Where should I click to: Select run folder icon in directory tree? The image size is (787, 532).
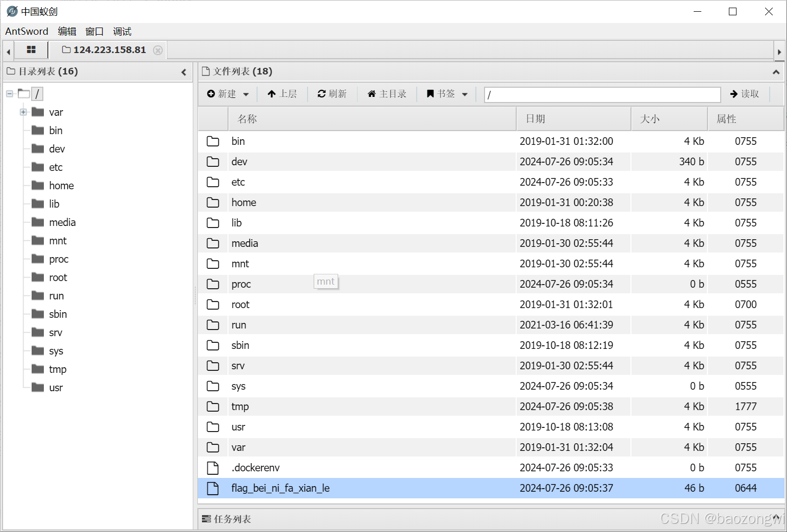tap(38, 295)
